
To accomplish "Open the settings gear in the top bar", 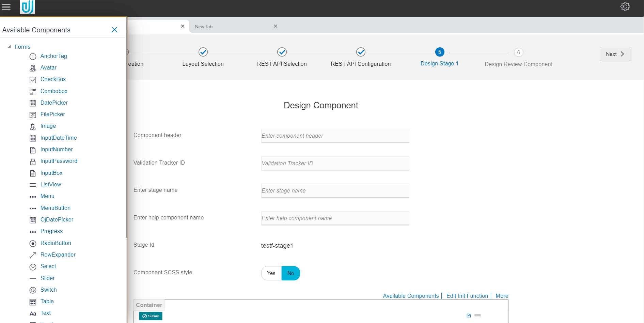I will (x=625, y=6).
